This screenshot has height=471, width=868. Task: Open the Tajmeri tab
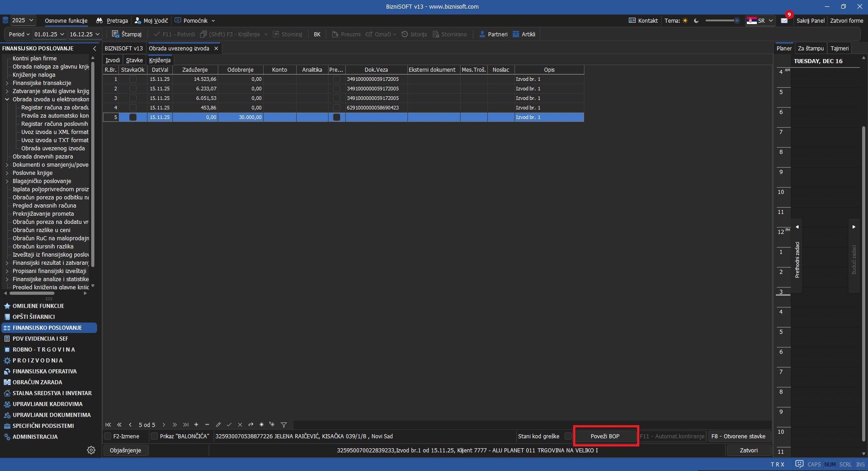click(x=839, y=48)
